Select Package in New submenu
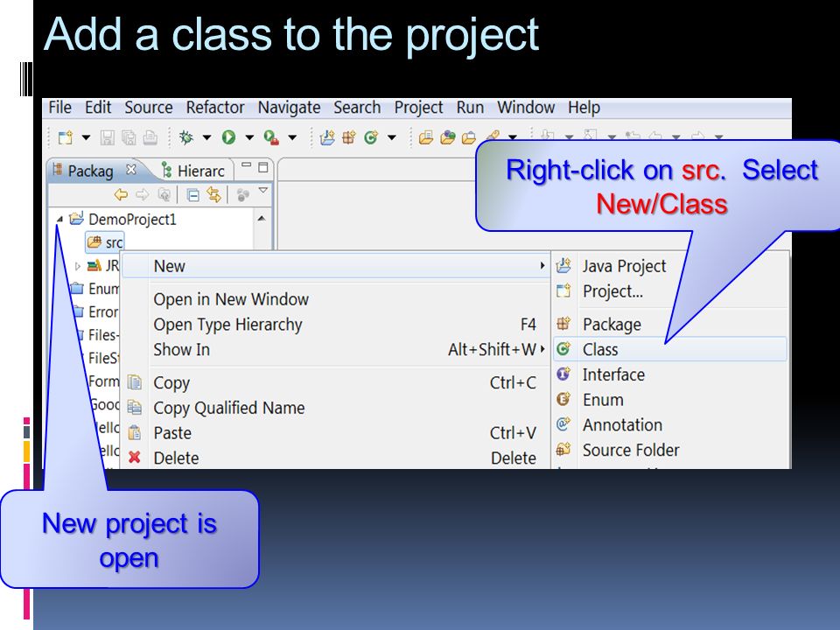Screen dimensions: 840x630 tap(670, 324)
